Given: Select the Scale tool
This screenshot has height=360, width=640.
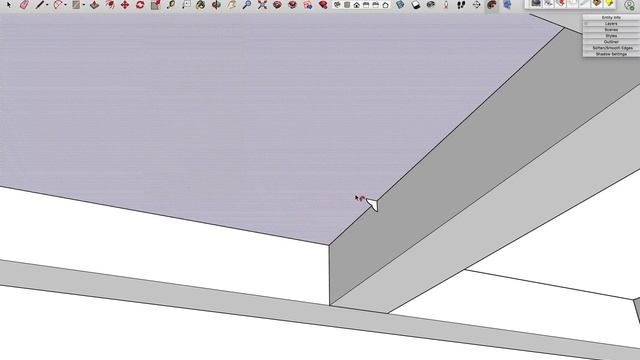Looking at the screenshot, I should click(155, 5).
